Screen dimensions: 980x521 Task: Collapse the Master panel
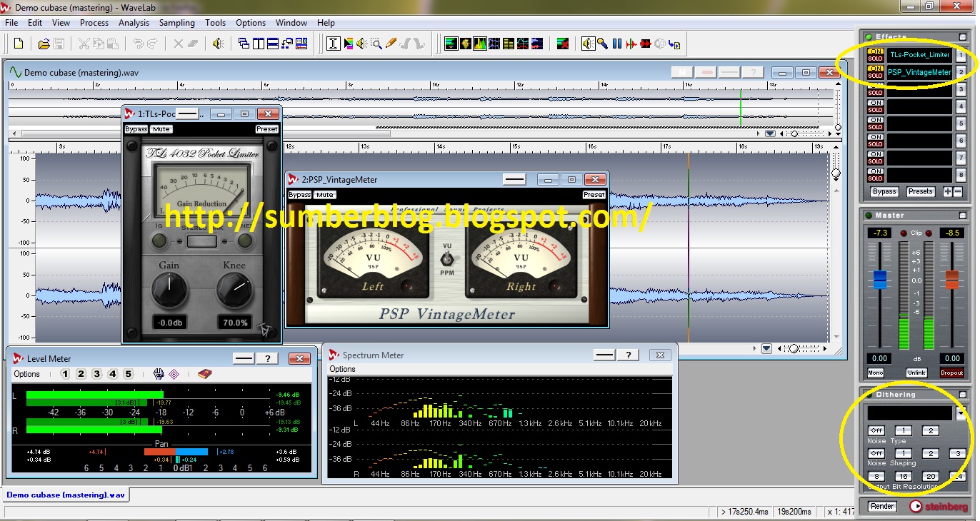point(962,215)
